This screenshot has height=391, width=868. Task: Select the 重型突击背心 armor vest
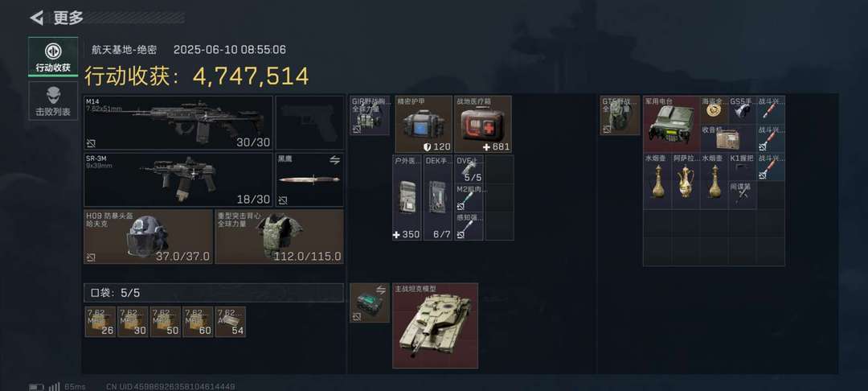coord(279,236)
